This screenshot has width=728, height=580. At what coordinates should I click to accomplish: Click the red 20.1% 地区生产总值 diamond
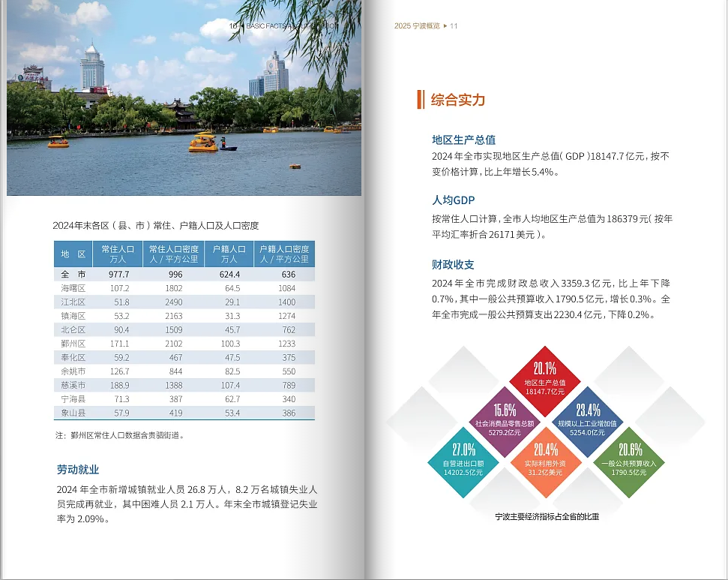click(x=544, y=380)
